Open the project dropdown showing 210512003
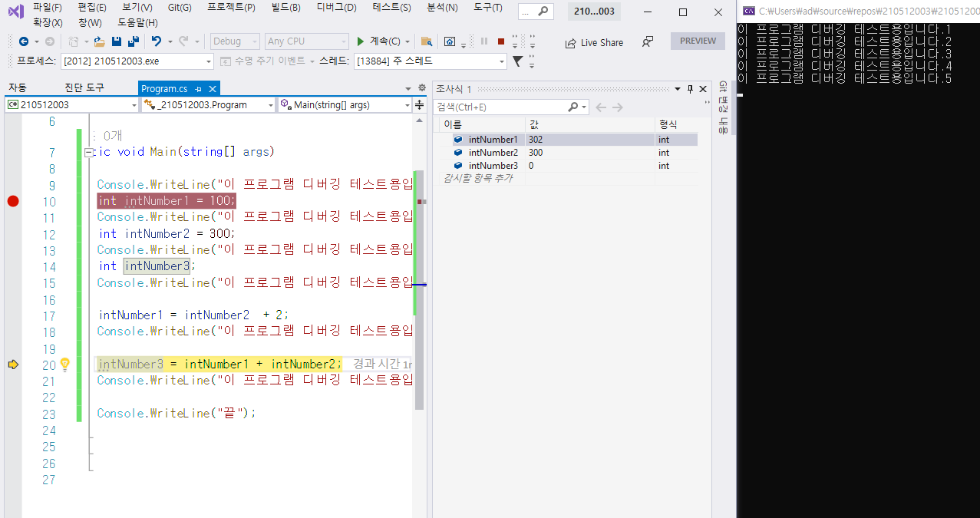Viewport: 980px width, 518px height. coord(71,105)
